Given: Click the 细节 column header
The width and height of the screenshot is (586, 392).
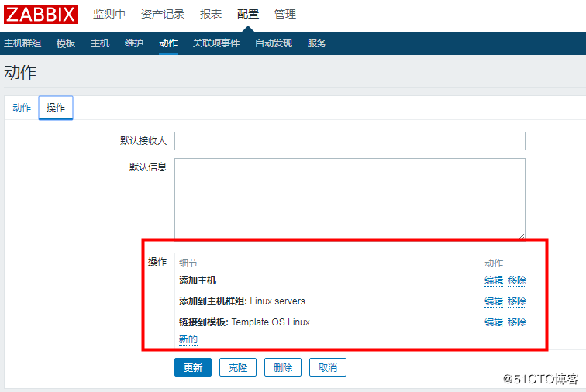Looking at the screenshot, I should [x=188, y=263].
